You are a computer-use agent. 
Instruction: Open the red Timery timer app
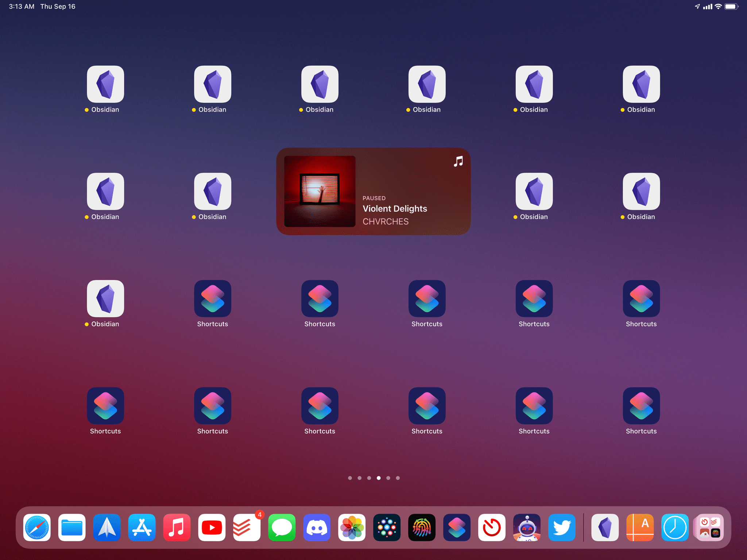click(492, 527)
